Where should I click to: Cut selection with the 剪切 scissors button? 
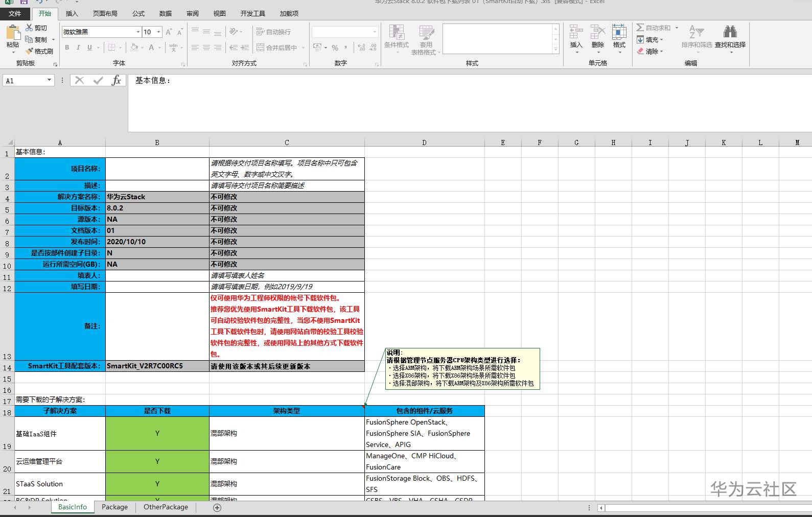36,28
